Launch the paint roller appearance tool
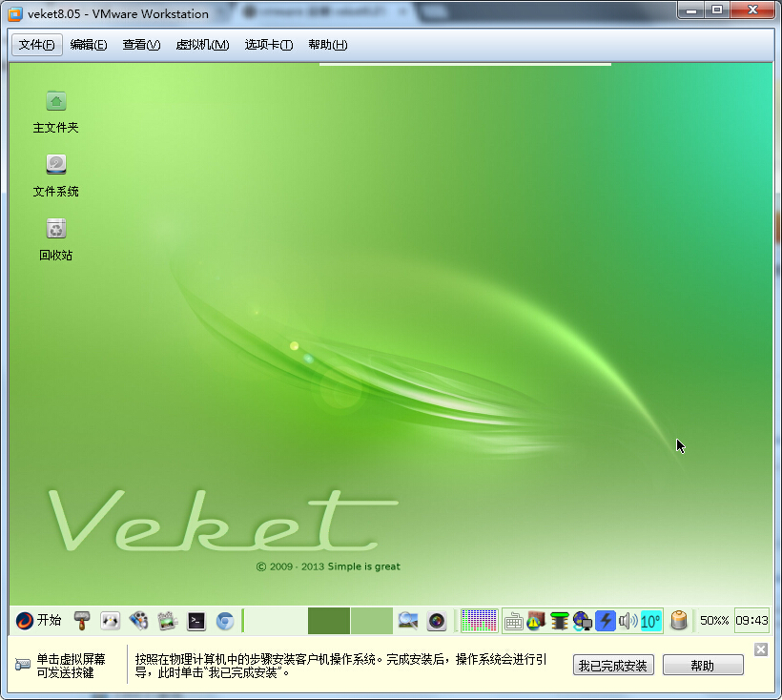The image size is (782, 700). [82, 621]
